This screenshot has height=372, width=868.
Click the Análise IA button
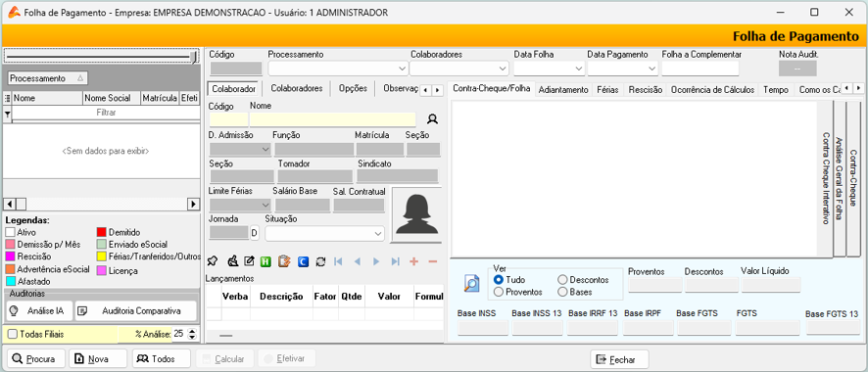(x=39, y=311)
